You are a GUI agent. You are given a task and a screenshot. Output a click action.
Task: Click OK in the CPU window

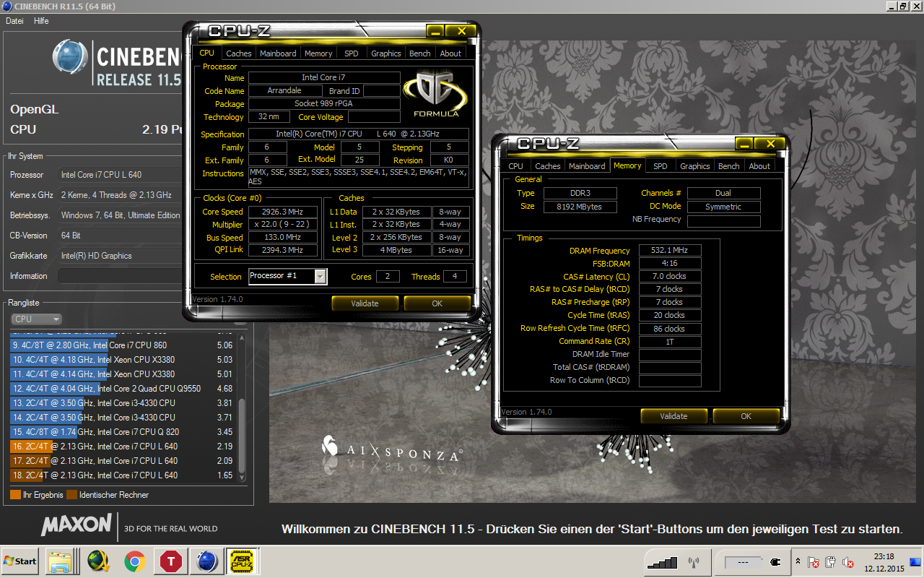[x=437, y=303]
